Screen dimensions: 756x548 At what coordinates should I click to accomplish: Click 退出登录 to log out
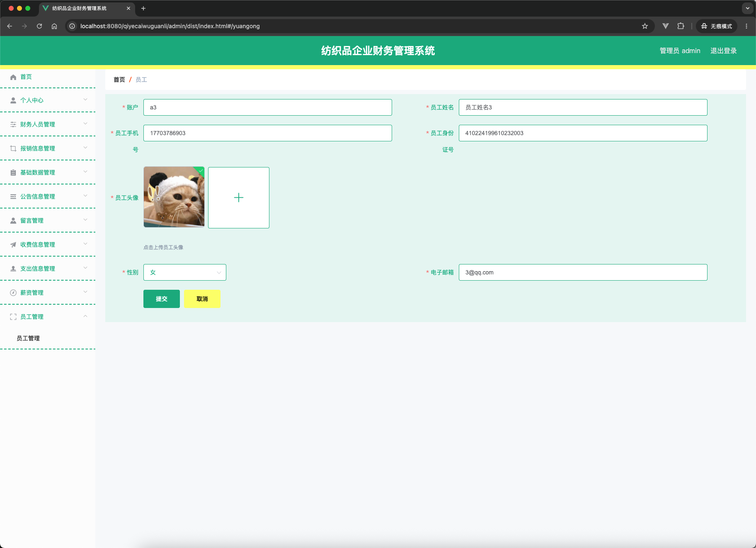click(x=724, y=51)
